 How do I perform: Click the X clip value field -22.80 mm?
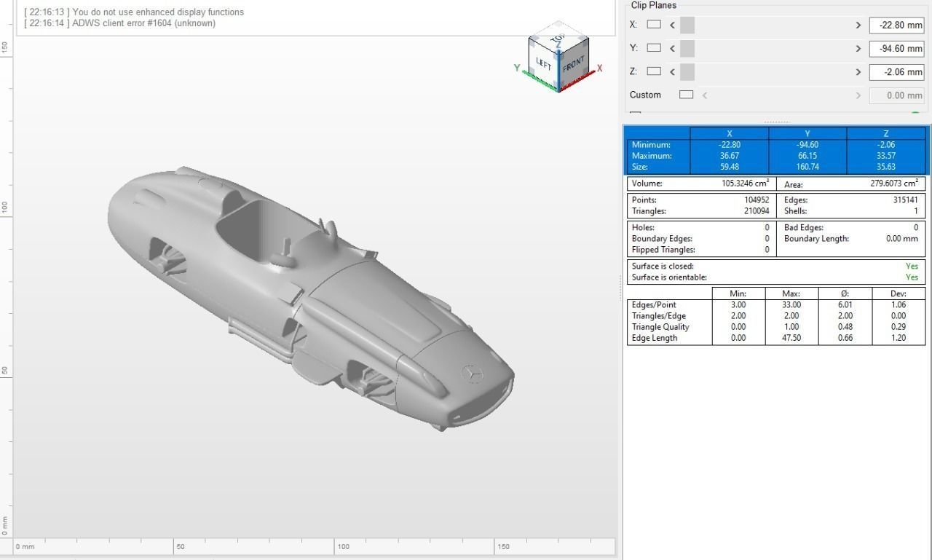[896, 25]
